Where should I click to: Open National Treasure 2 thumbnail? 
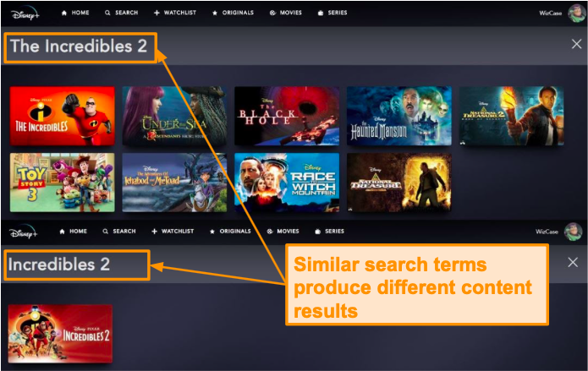(x=511, y=116)
